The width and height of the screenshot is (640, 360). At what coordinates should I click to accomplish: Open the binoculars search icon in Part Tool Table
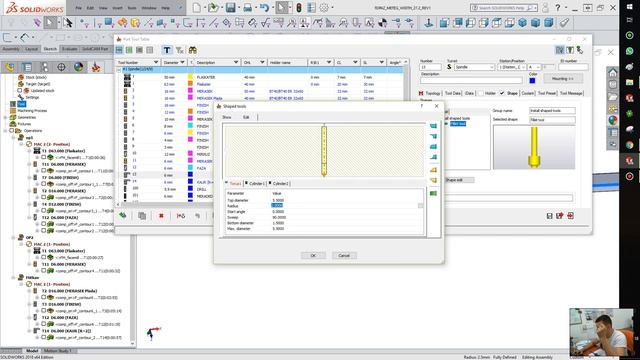click(x=192, y=50)
